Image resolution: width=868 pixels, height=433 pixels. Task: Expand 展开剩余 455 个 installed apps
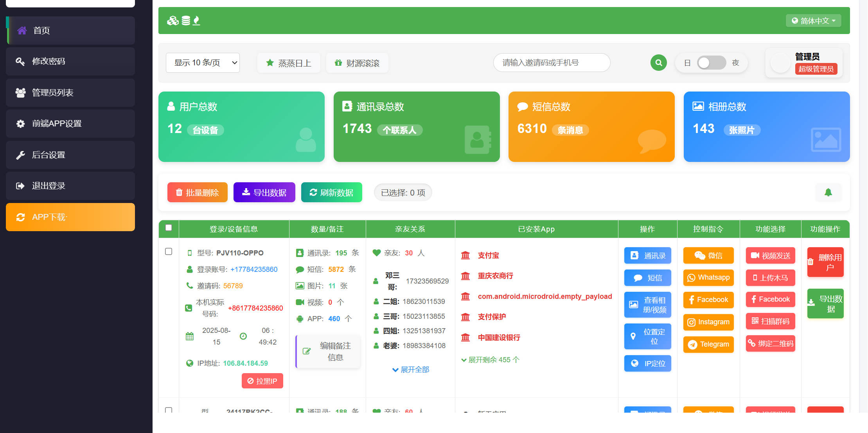490,360
